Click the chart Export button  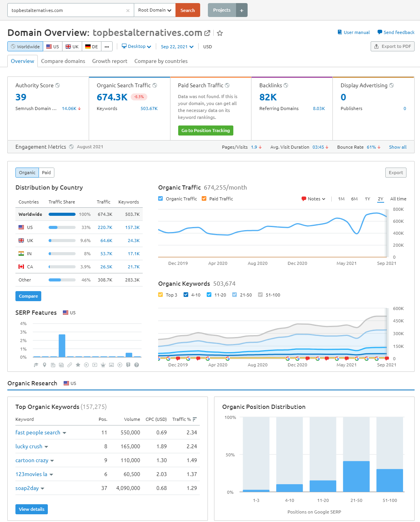(396, 173)
